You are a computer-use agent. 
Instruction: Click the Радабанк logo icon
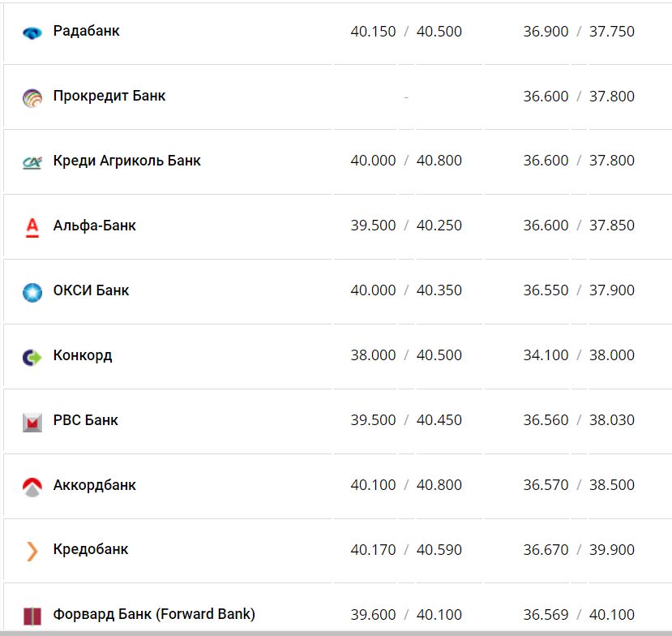32,32
